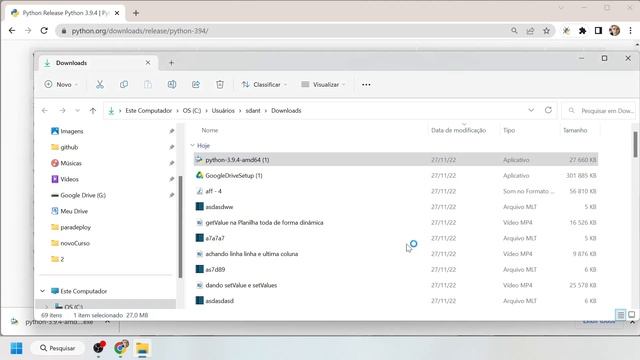Collapse the Hoje file group
The image size is (640, 360).
click(x=193, y=145)
